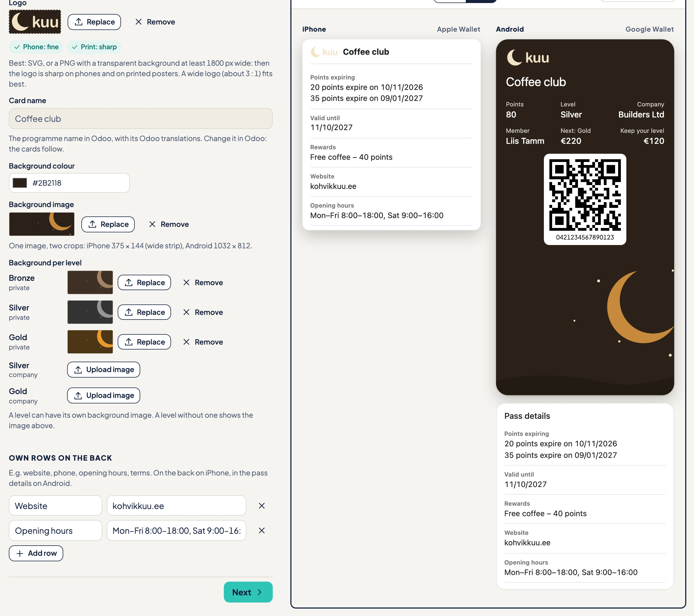Remove the Bronze level background
694x616 pixels.
click(203, 282)
